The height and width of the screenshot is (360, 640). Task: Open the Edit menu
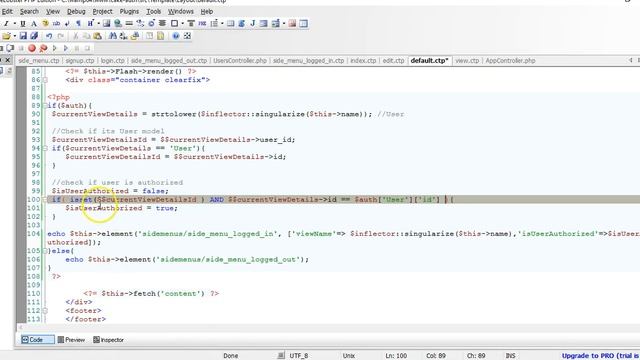pos(7,11)
